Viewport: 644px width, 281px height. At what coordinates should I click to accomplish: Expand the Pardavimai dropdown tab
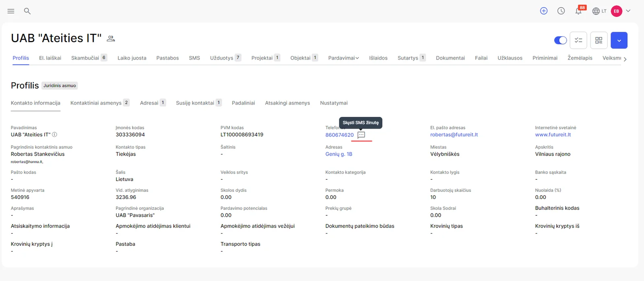point(343,58)
